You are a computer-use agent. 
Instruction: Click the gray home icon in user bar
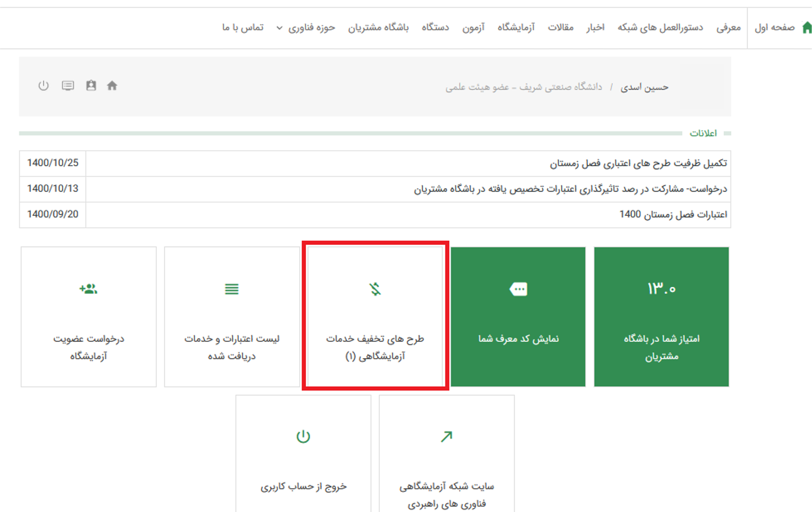tap(112, 86)
